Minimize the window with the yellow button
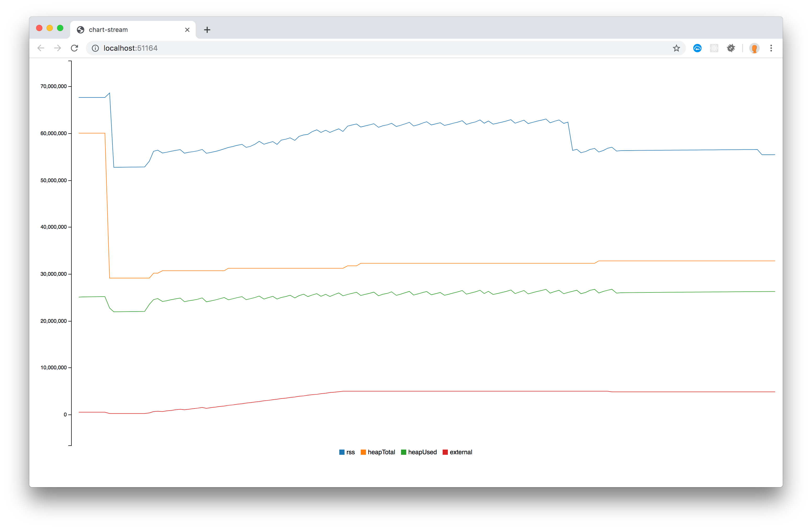 coord(50,28)
